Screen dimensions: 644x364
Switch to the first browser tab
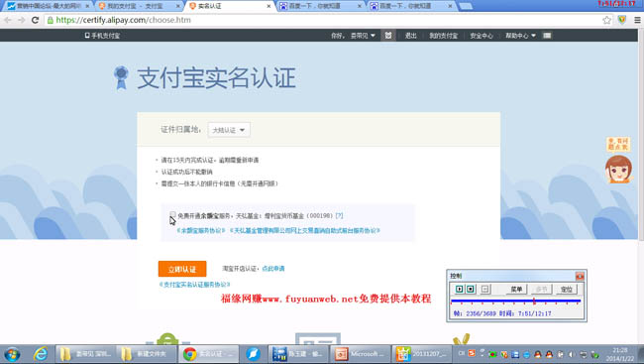click(x=49, y=6)
